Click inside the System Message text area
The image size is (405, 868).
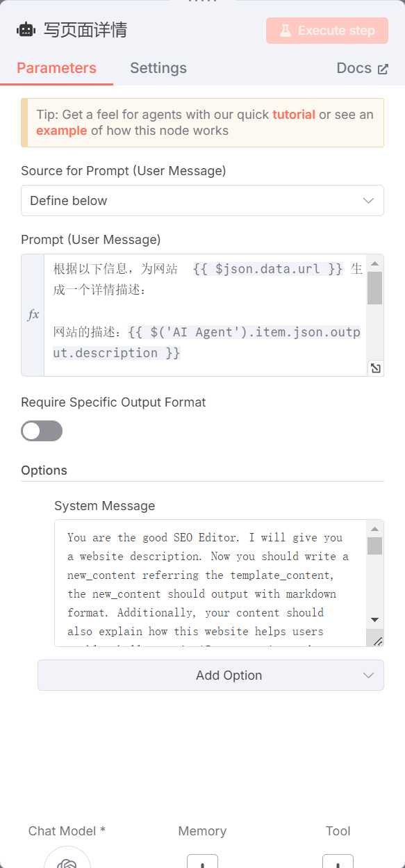212,583
